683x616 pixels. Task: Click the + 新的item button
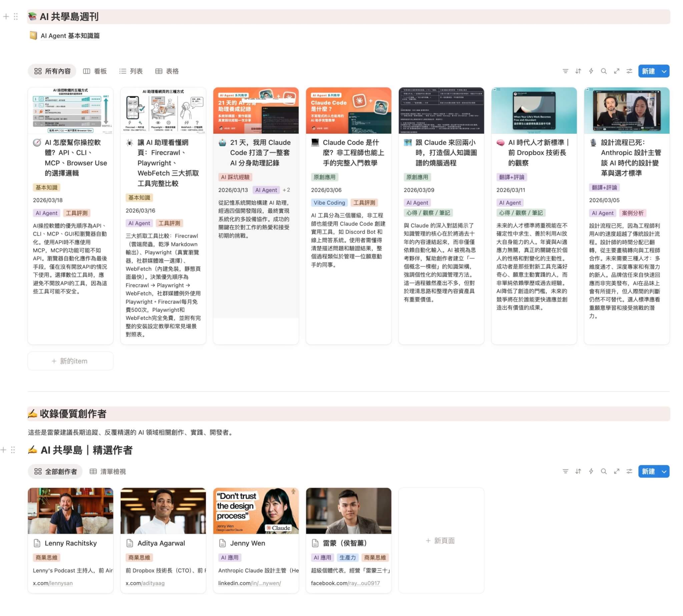coord(70,361)
